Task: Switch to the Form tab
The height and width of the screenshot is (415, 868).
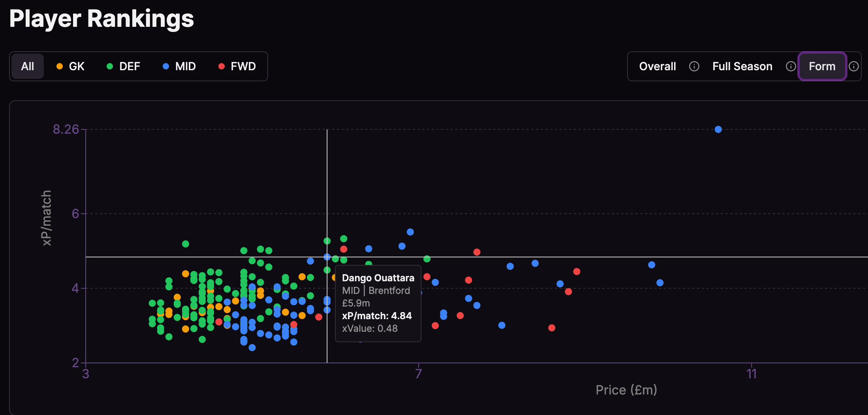Action: (822, 66)
